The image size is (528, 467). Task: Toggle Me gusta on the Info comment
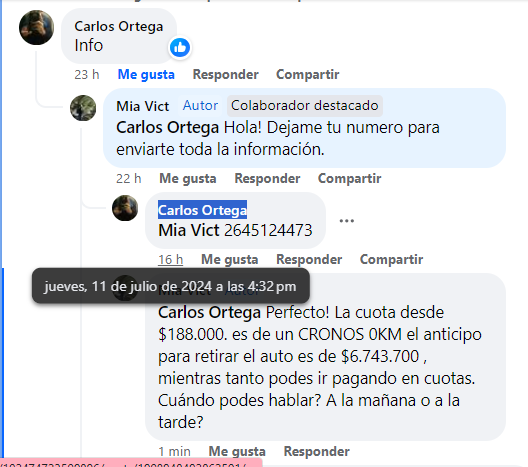146,74
